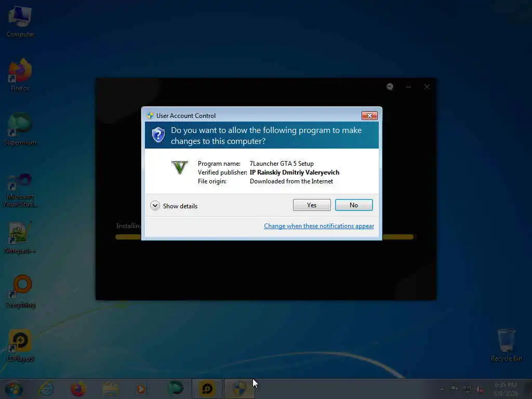The width and height of the screenshot is (532, 399).
Task: Click verified publisher IP Rainskiy Dmitriy Valeryevich
Action: click(295, 172)
